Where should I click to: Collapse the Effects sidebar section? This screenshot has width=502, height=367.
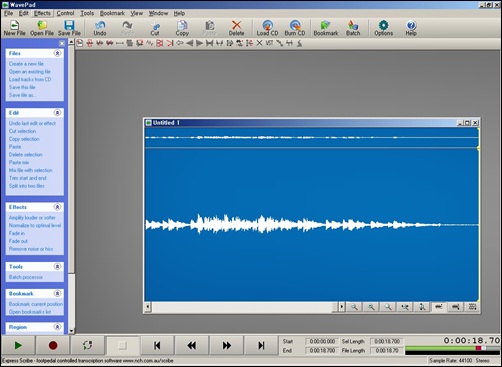click(57, 207)
